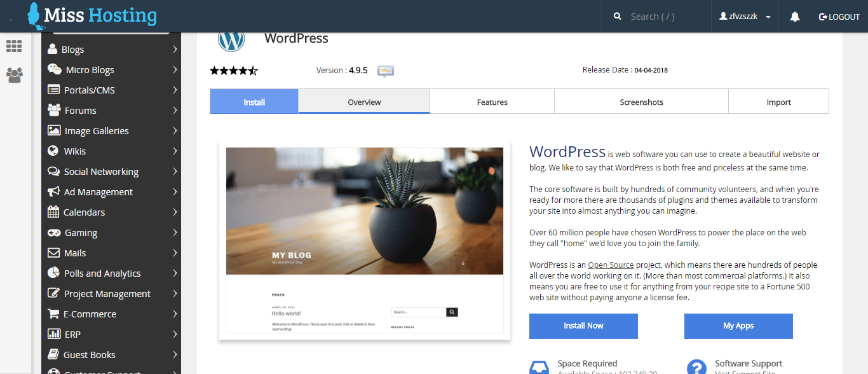This screenshot has width=868, height=374.
Task: Expand the Wikis chevron
Action: point(175,151)
